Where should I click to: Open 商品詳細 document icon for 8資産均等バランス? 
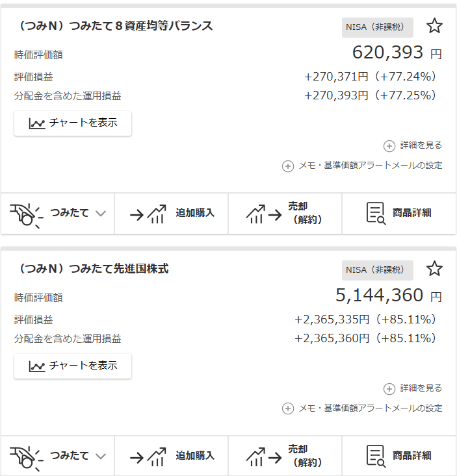point(376,213)
